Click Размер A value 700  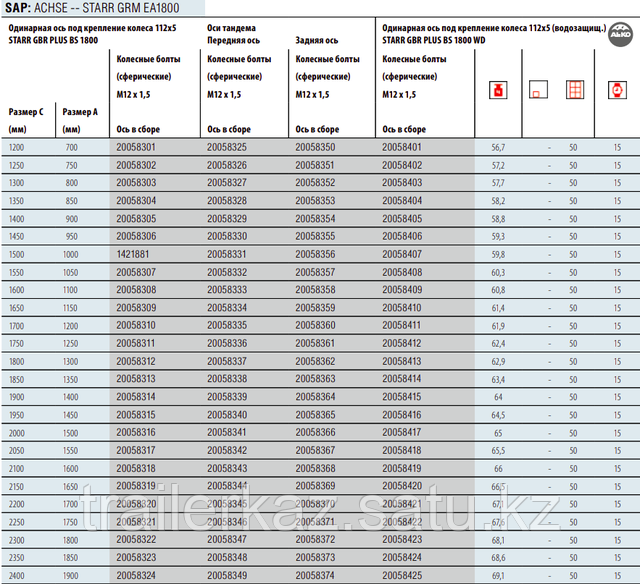point(71,147)
